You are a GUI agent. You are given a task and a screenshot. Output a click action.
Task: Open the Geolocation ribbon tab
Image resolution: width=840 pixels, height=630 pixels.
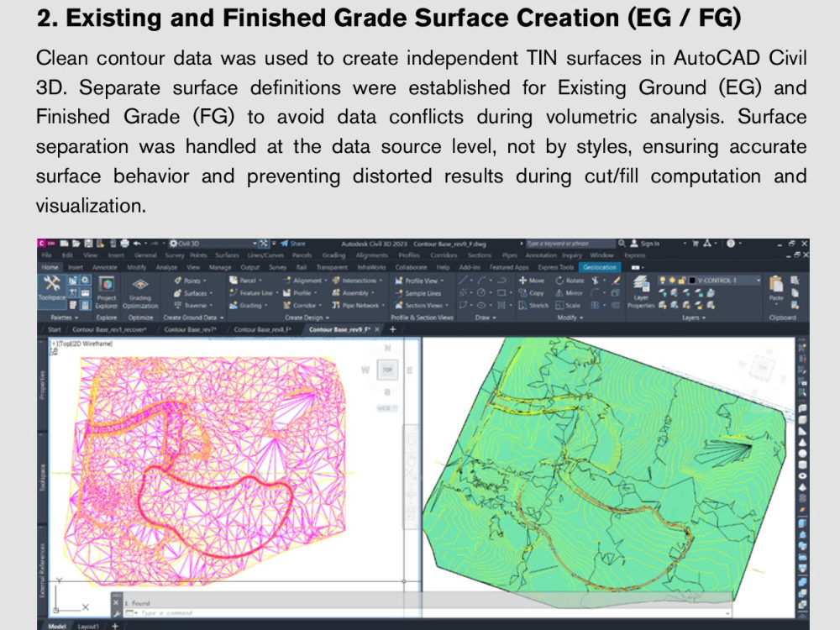point(600,267)
